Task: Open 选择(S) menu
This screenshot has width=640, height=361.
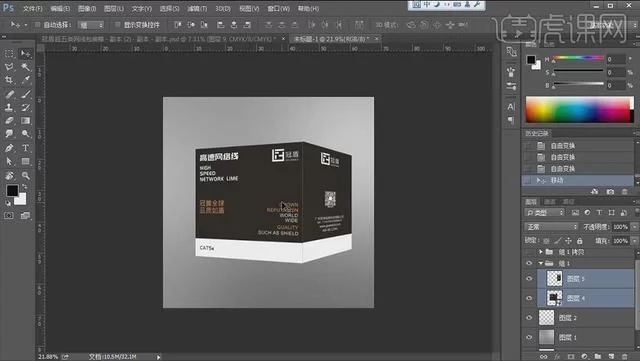Action: point(169,8)
